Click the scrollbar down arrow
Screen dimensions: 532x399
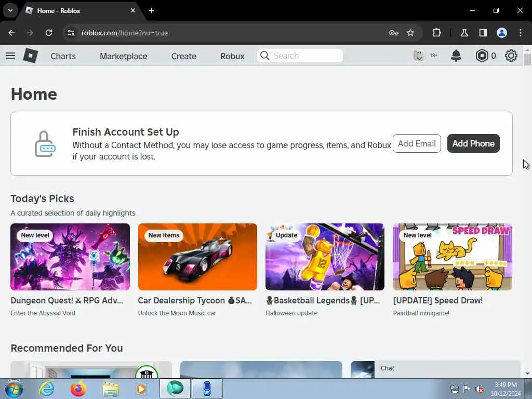coord(527,374)
